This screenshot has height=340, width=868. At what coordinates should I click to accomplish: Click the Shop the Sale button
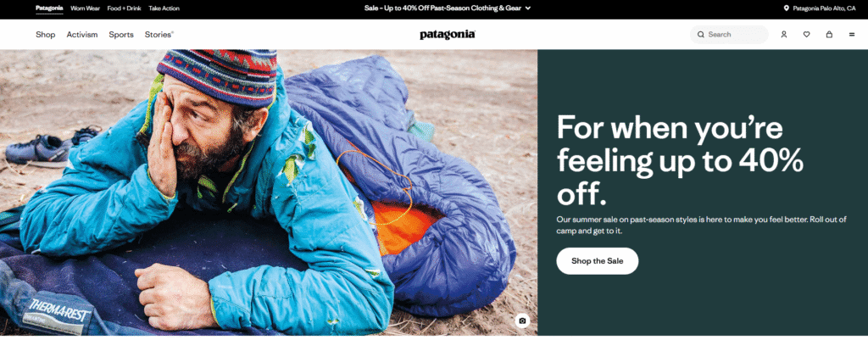598,261
